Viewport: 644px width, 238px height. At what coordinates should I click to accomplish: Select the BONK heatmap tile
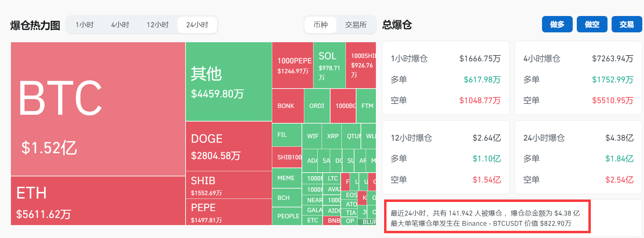pos(288,106)
